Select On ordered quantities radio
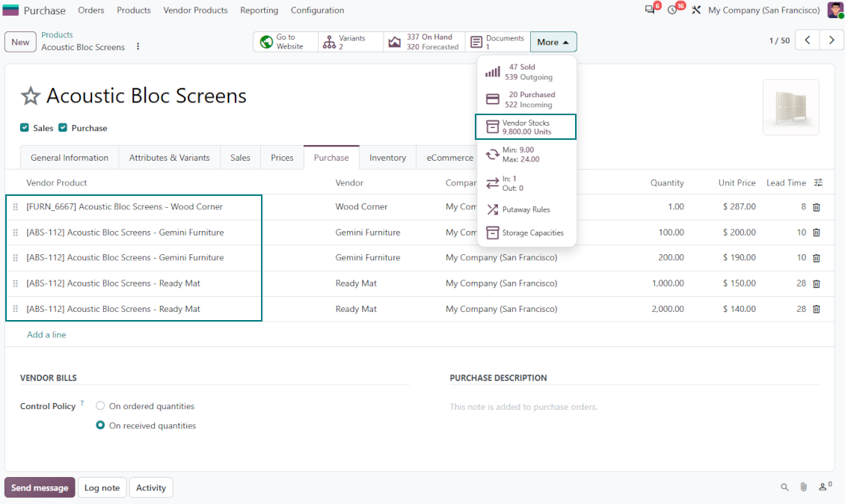The image size is (845, 504). point(100,406)
